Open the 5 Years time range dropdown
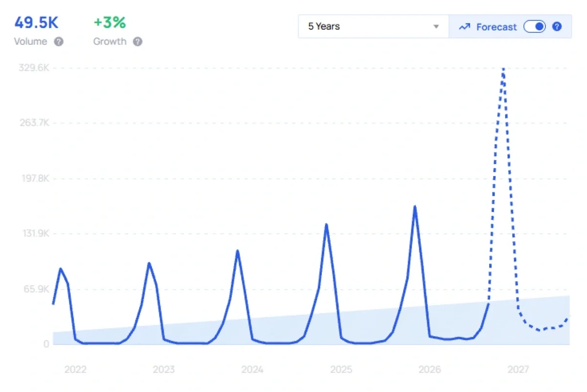Image resolution: width=587 pixels, height=392 pixels. pos(373,26)
